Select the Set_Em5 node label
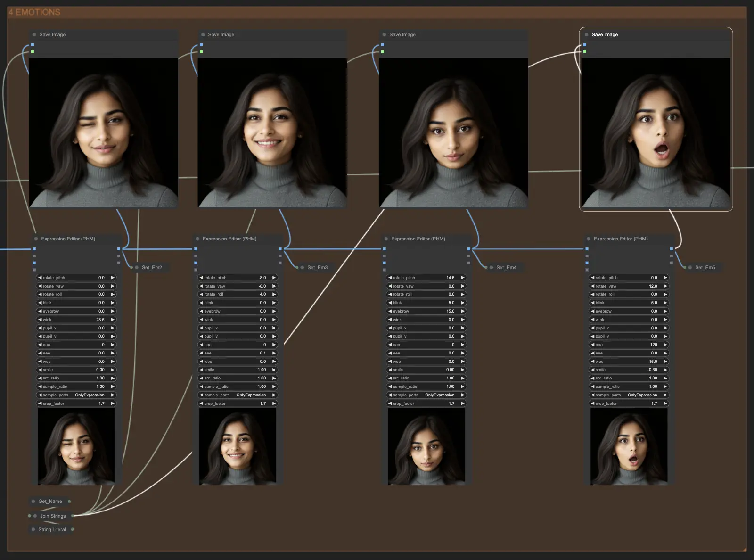The width and height of the screenshot is (754, 560). [705, 268]
